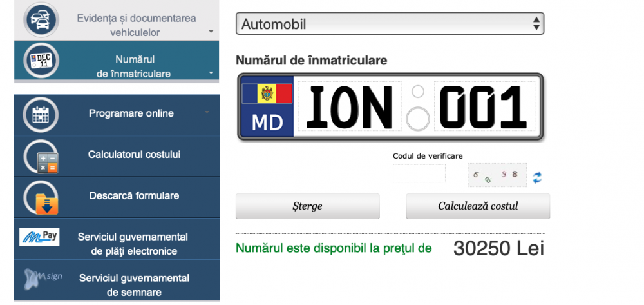The width and height of the screenshot is (644, 305).
Task: Expand the Numărul de înmatriculare submenu arrow
Action: (211, 74)
